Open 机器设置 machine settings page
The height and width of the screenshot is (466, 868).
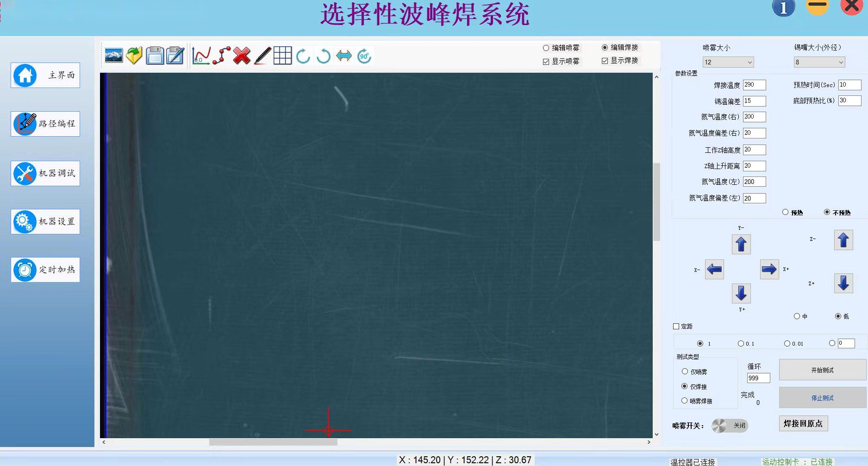tap(45, 221)
